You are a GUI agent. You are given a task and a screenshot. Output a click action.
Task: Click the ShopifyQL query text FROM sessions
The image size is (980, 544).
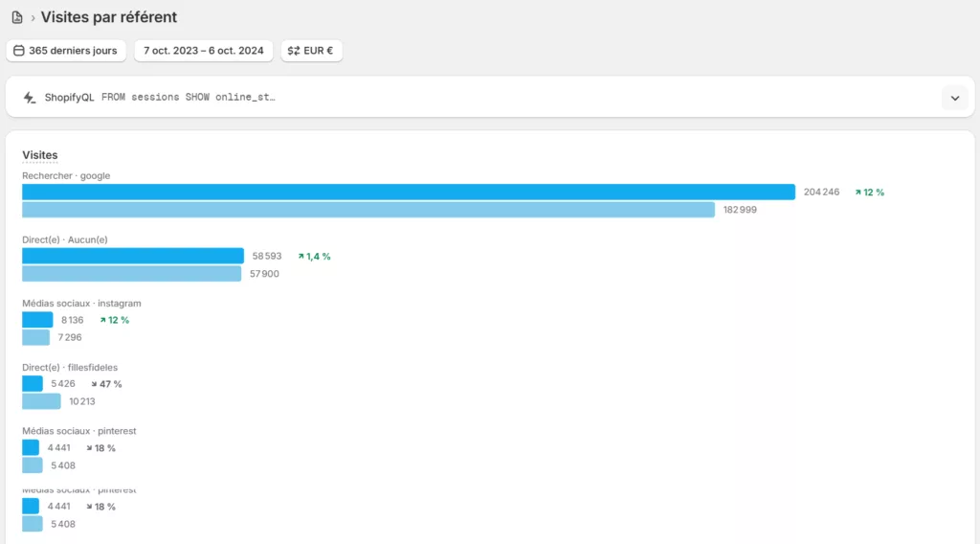click(188, 98)
